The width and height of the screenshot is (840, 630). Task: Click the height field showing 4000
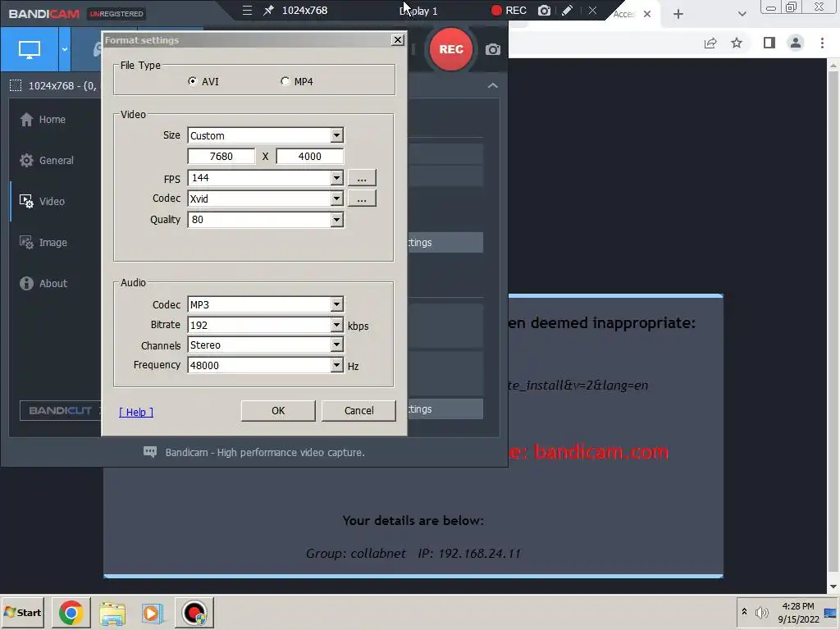[x=309, y=157]
